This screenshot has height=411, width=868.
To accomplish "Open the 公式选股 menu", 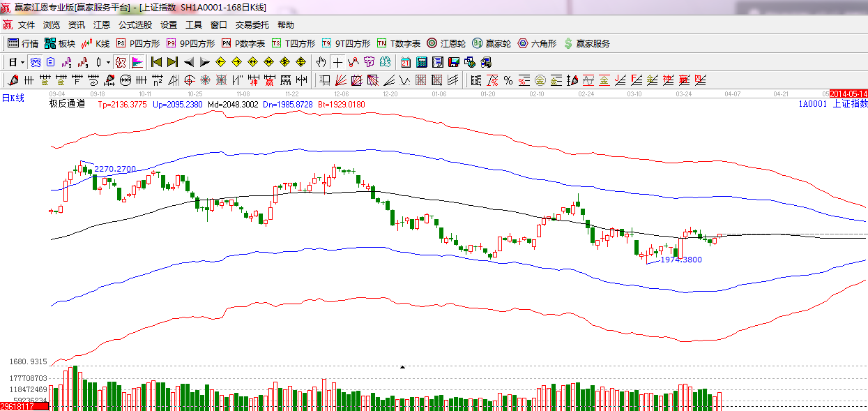I will point(135,24).
